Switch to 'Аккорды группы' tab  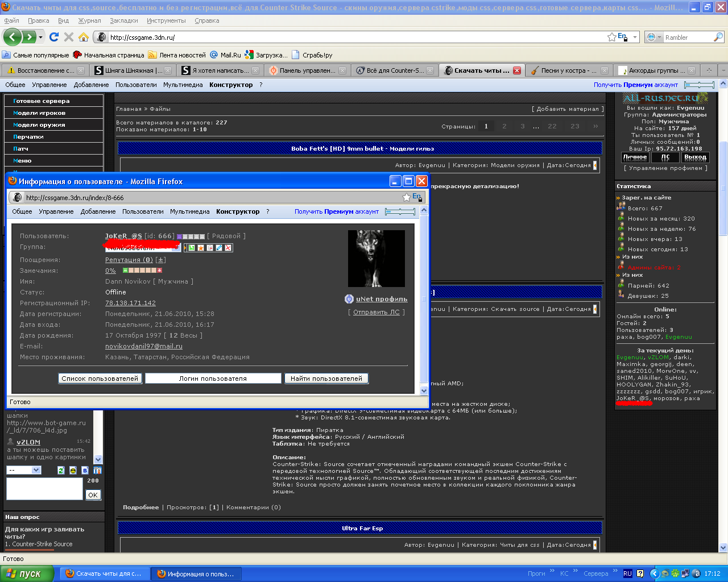click(656, 70)
